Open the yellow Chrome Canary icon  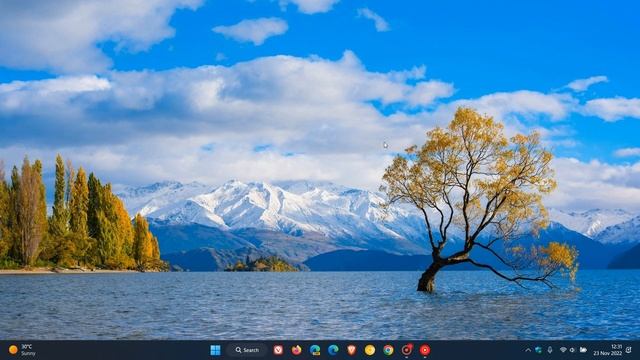[x=370, y=350]
